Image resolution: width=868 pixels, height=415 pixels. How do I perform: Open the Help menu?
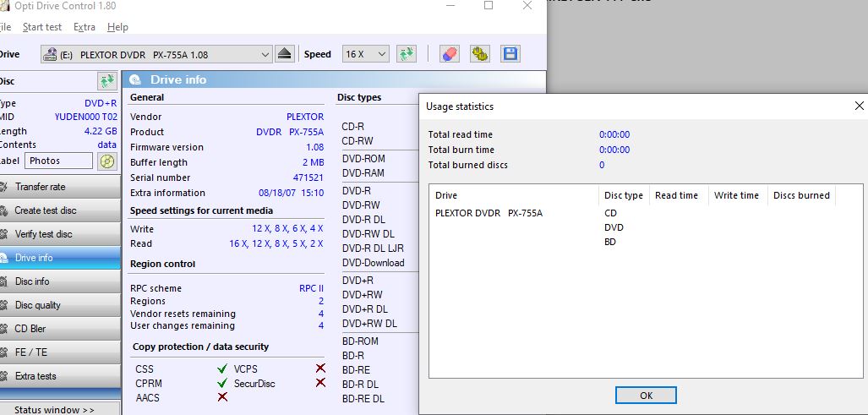117,27
